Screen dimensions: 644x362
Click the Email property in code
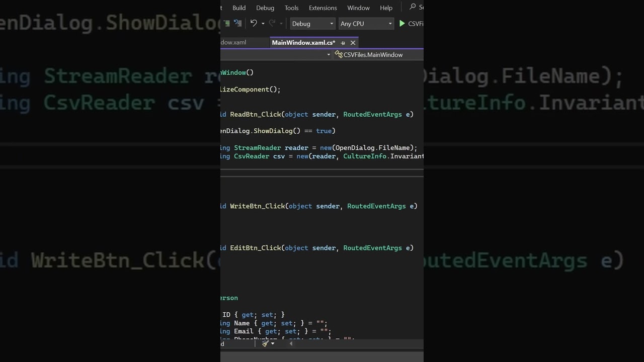244,332
